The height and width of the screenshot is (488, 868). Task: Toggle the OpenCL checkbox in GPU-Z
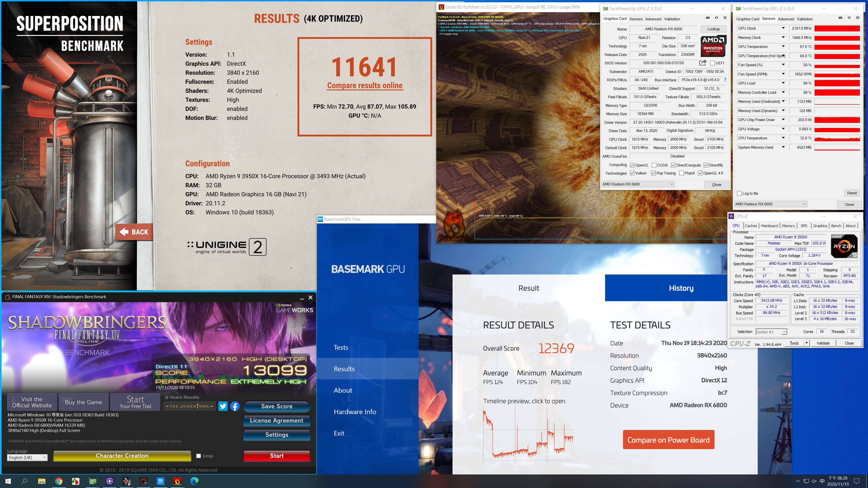(x=632, y=165)
